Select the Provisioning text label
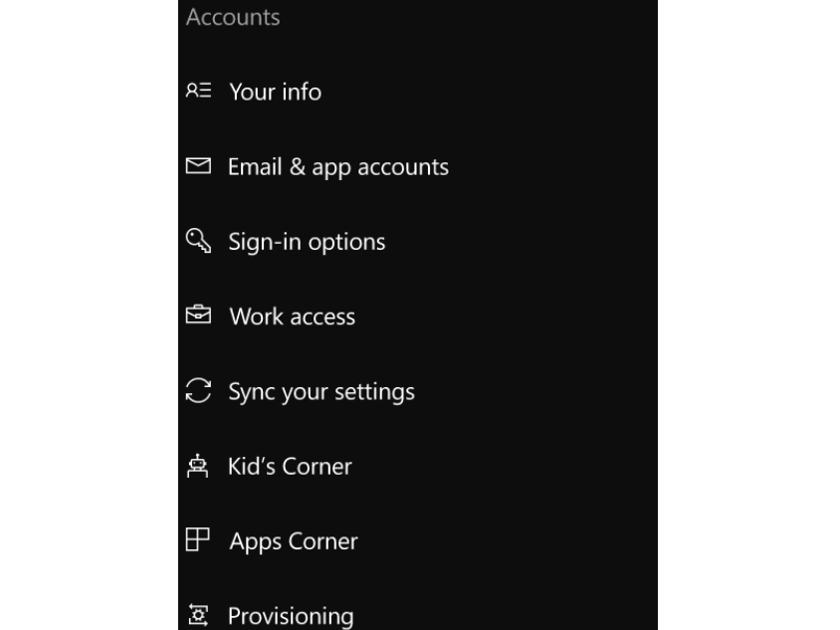840x630 pixels. tap(291, 617)
